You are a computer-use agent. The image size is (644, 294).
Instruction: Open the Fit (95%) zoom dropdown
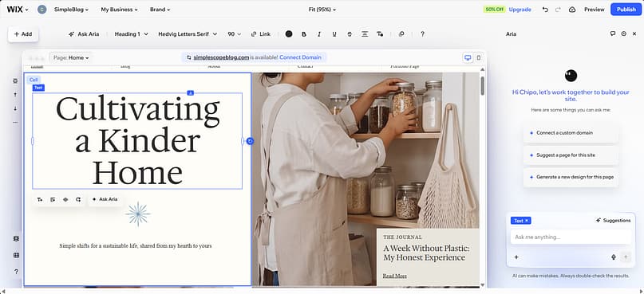click(x=322, y=10)
